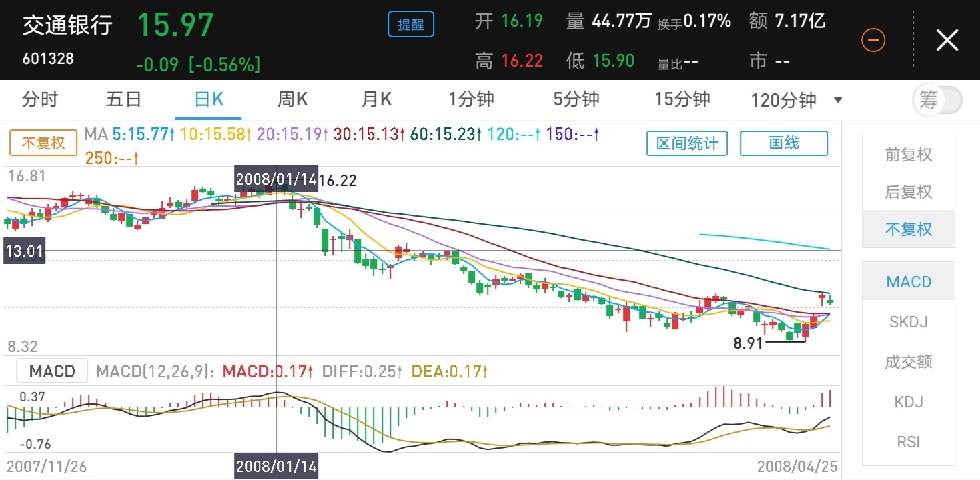Switch to the 五日 tab
This screenshot has width=980, height=480.
tap(124, 100)
